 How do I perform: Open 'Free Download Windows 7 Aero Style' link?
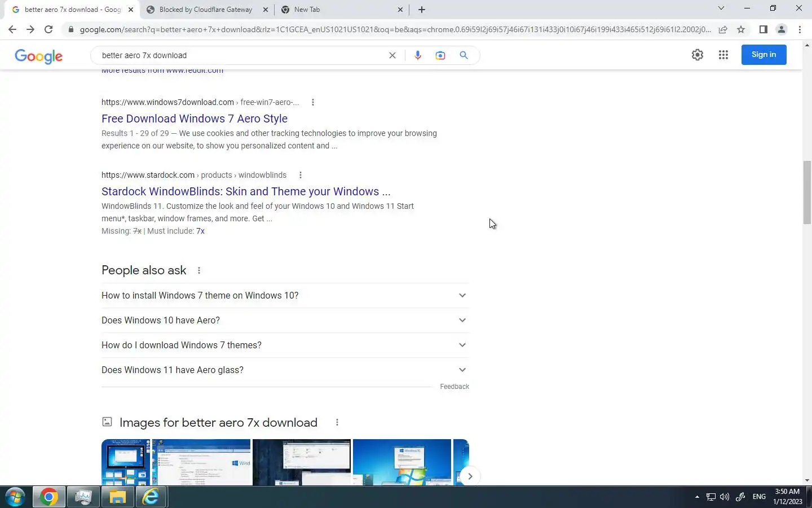[x=195, y=119]
